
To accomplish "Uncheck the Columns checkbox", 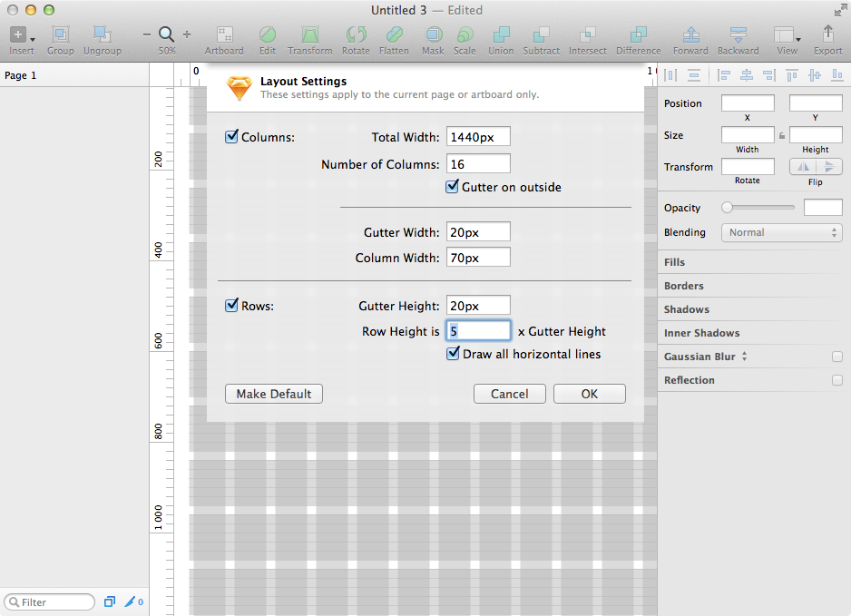I will click(x=231, y=136).
